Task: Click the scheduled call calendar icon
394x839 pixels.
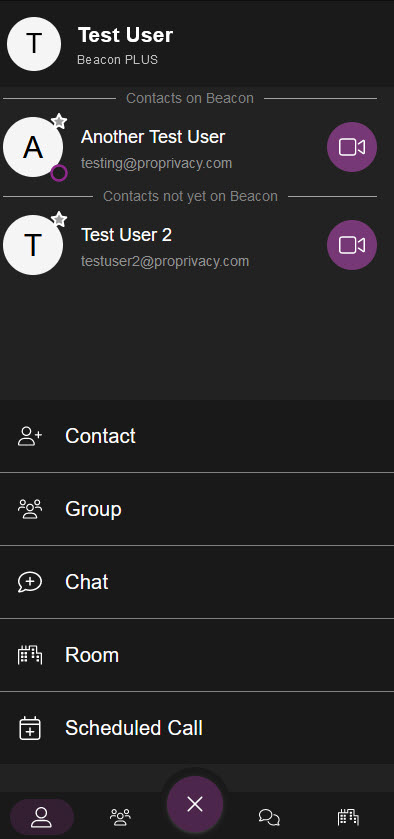Action: pyautogui.click(x=30, y=728)
